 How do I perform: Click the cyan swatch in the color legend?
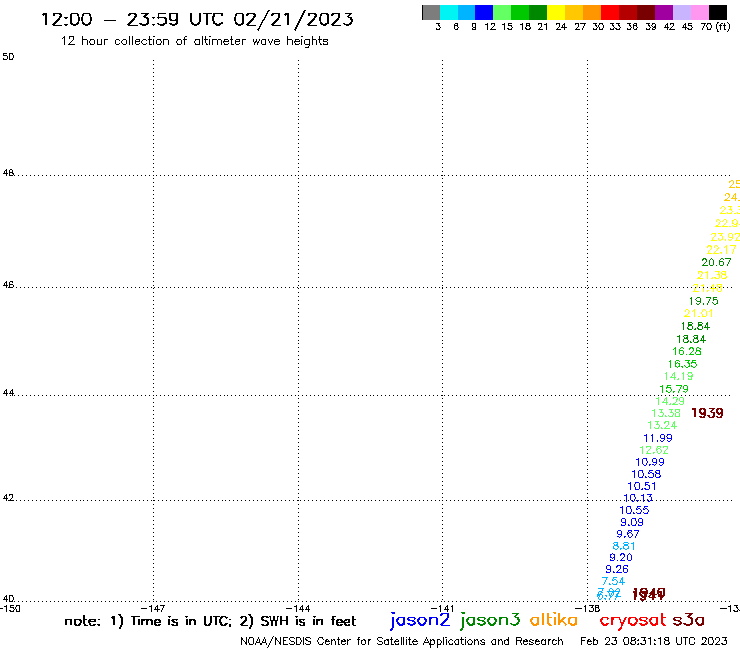449,12
